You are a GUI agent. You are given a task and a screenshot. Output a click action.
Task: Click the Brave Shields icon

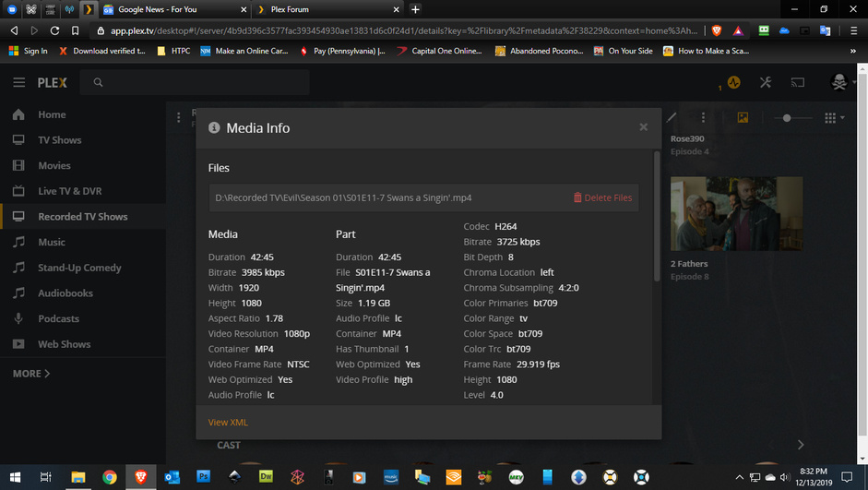[717, 30]
